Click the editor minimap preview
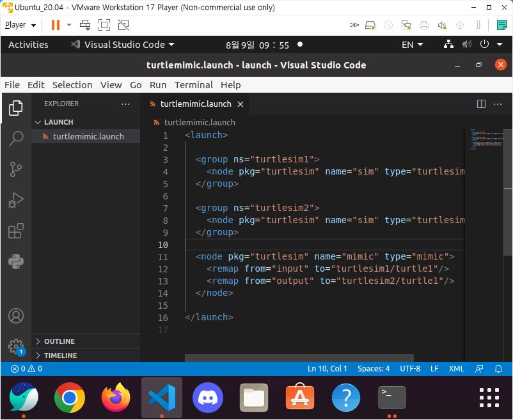The height and width of the screenshot is (420, 513). pyautogui.click(x=487, y=139)
